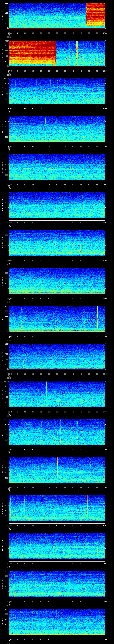
Task: Click the "10:16:00" start time label
Action: (9, 33)
